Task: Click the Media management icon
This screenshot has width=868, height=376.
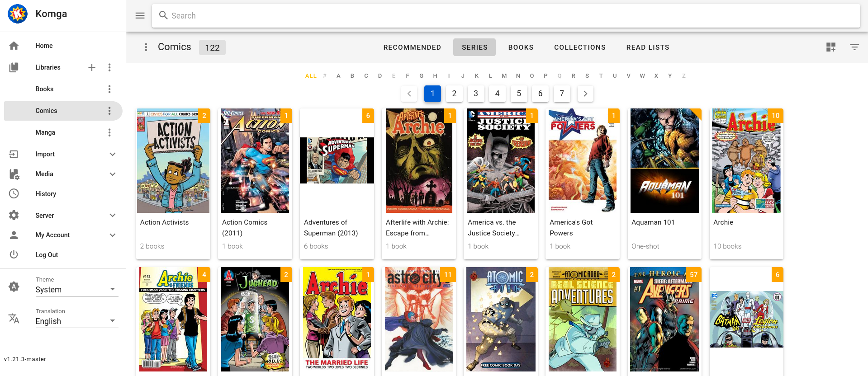Action: point(14,174)
